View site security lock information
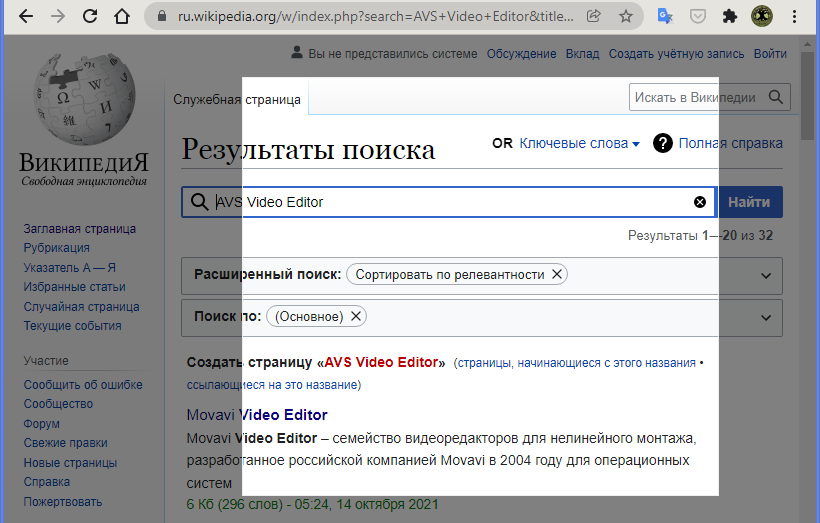The height and width of the screenshot is (523, 820). (162, 17)
